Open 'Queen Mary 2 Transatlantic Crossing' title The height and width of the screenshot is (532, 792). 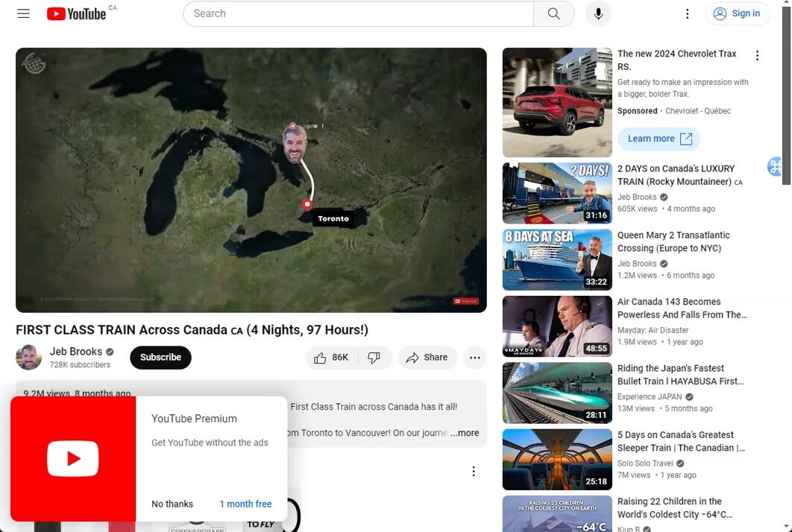[673, 241]
